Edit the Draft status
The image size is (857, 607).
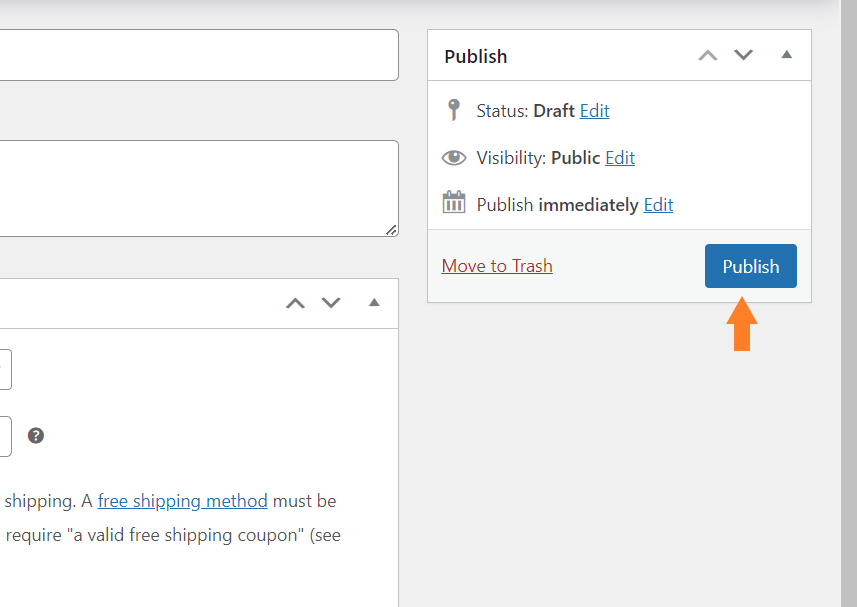595,111
